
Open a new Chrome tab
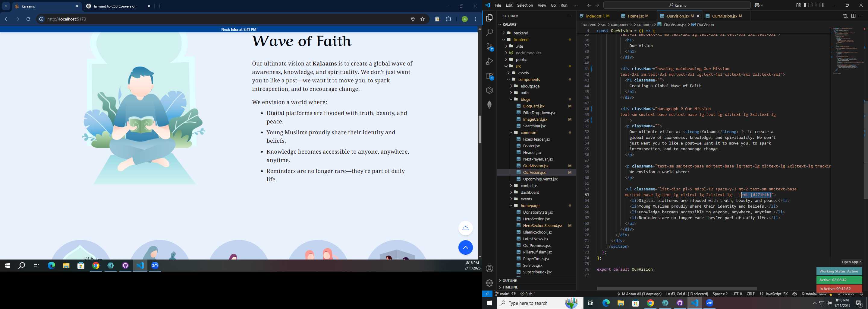coord(160,6)
